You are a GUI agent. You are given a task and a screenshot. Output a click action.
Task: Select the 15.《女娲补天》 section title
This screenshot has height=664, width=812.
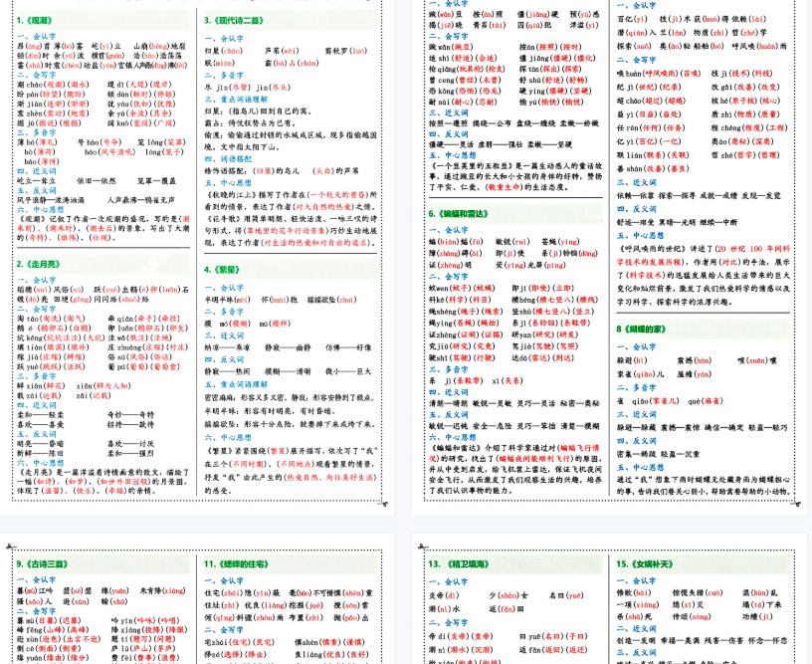pos(646,564)
